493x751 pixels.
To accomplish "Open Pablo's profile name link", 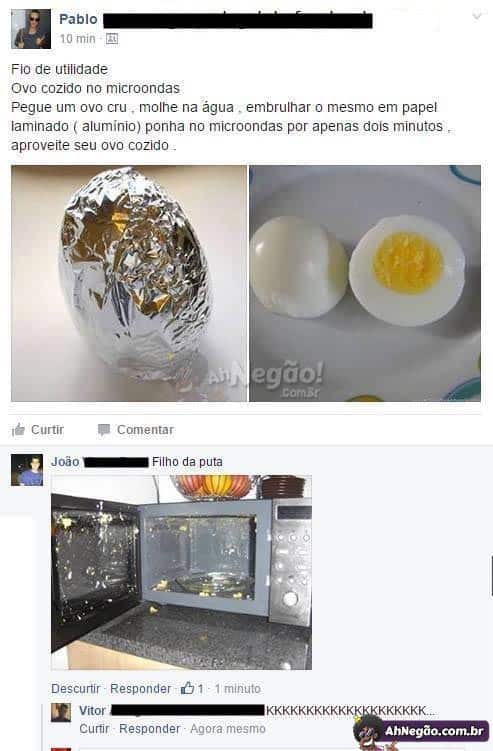I will pos(78,19).
